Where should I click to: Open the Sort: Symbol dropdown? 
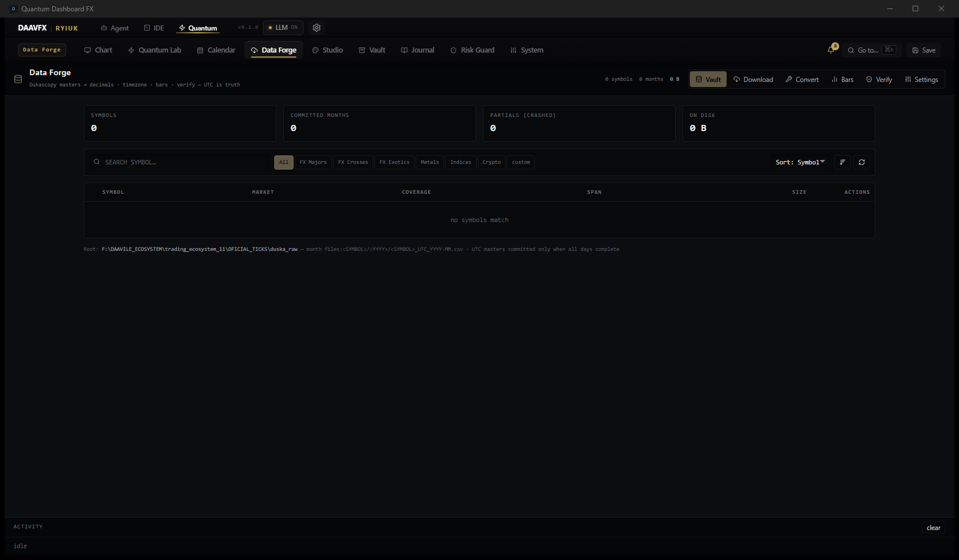(800, 162)
